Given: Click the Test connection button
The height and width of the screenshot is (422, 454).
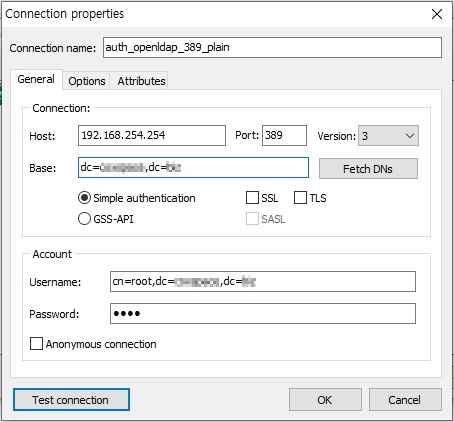Looking at the screenshot, I should (x=71, y=400).
